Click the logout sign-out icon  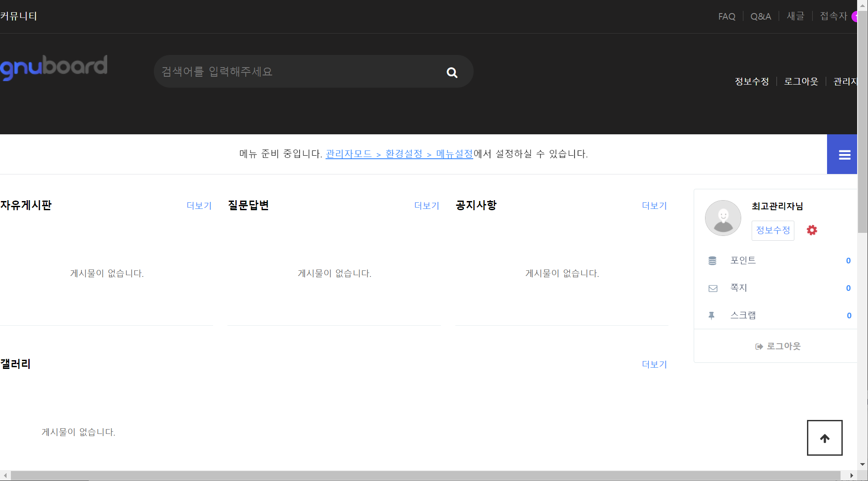[x=758, y=346]
